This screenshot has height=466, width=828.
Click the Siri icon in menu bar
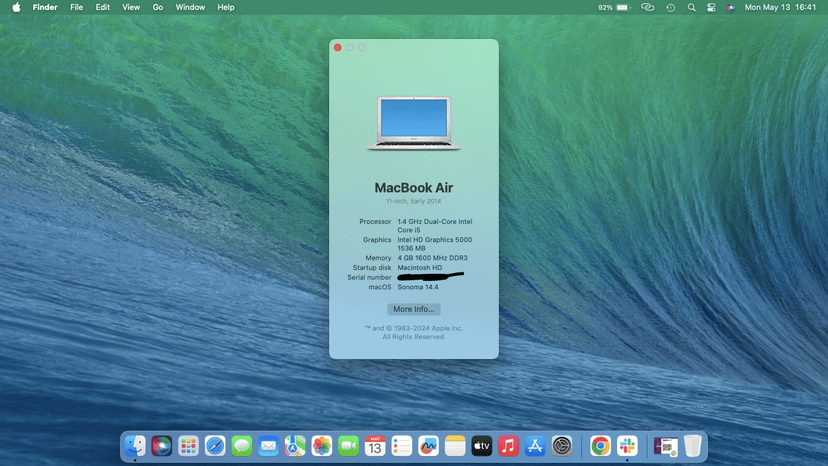click(x=731, y=7)
